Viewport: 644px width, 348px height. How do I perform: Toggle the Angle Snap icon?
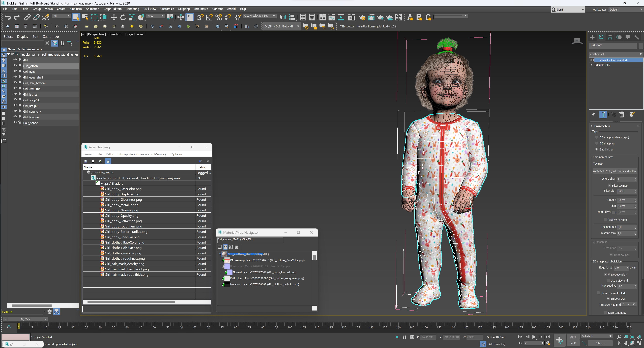click(210, 17)
